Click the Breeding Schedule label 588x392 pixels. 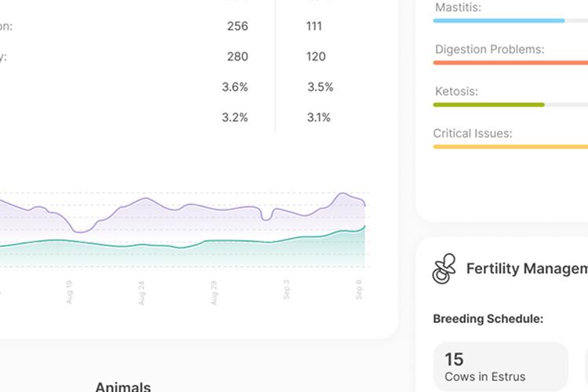coord(488,319)
